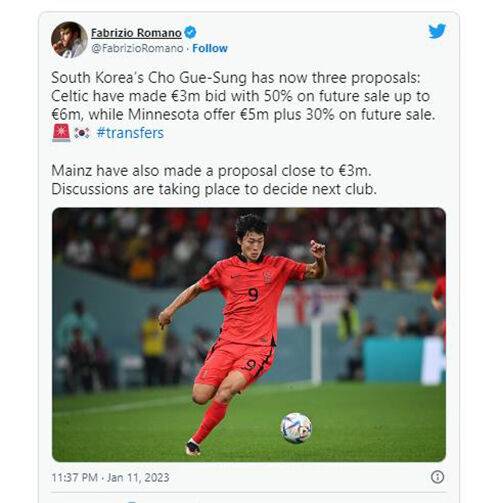Click the sentence 'Discussions are taking place'
This screenshot has height=503, width=500.
click(214, 189)
